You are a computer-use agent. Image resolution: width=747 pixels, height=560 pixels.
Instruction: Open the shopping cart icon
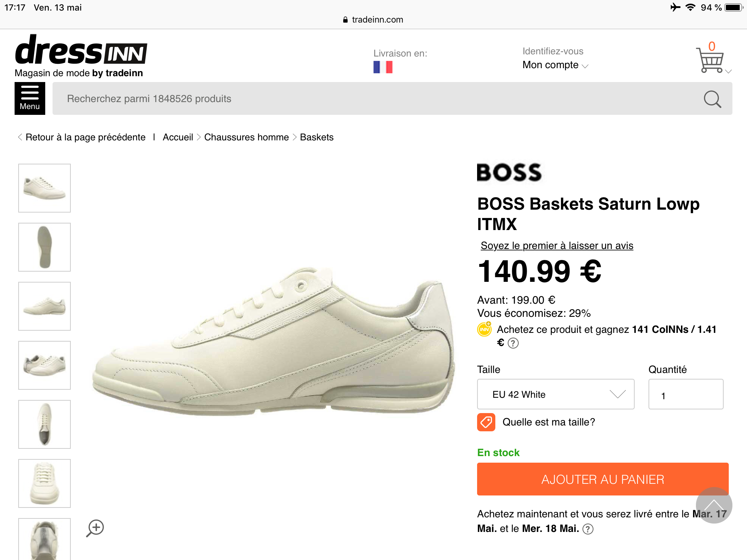pyautogui.click(x=709, y=60)
